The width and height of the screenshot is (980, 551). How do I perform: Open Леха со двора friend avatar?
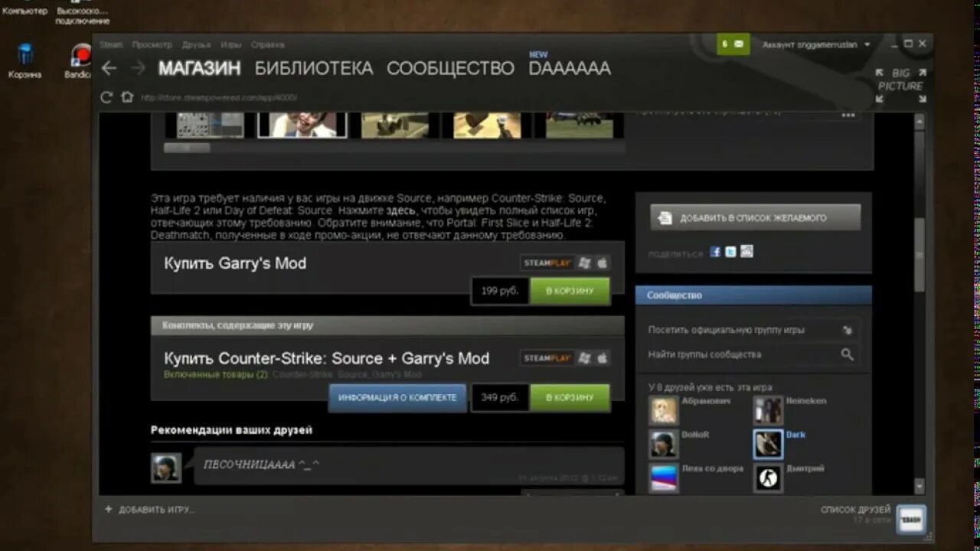(663, 478)
